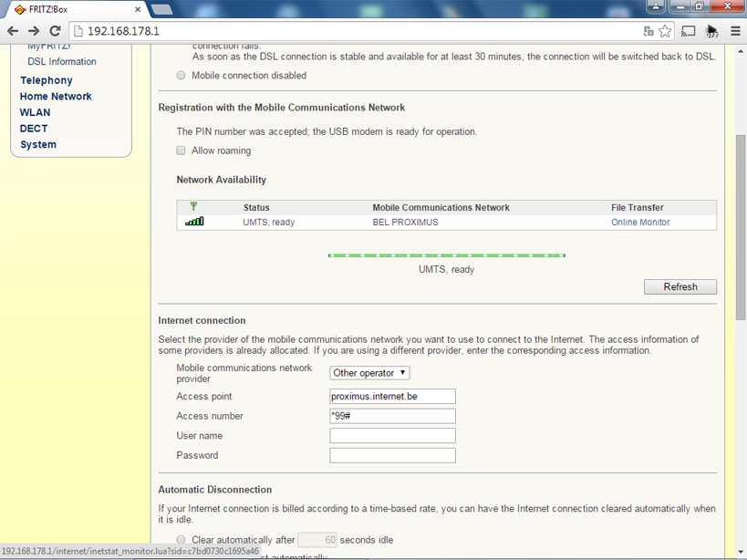The height and width of the screenshot is (560, 747).
Task: Click the green antenna column header icon
Action: pos(193,206)
